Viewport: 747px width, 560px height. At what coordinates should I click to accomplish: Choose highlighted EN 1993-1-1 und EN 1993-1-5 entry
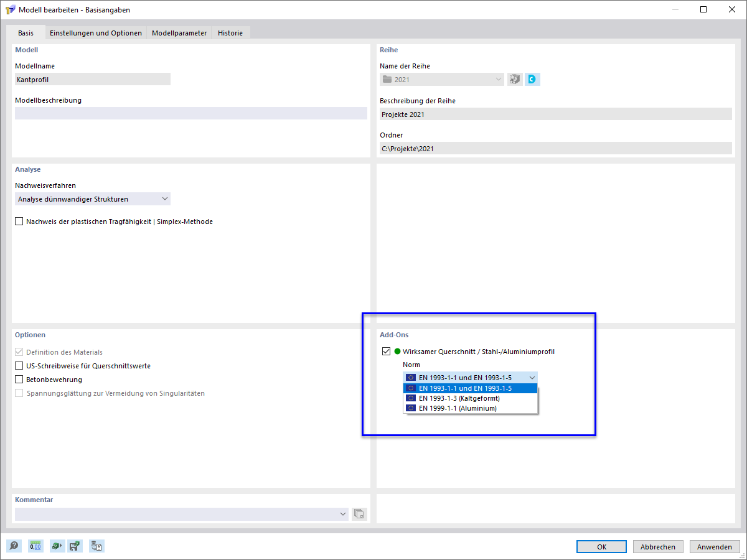click(x=471, y=388)
